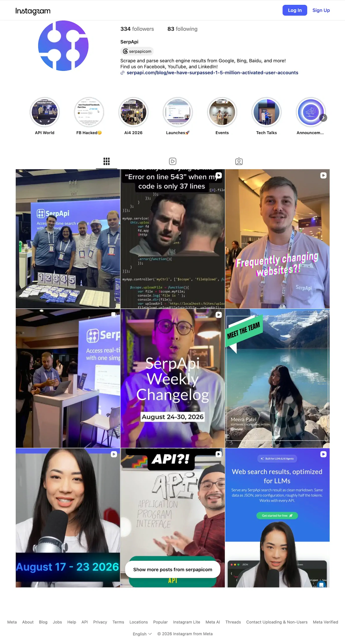Open the Meet the Team Meera Patel post
The width and height of the screenshot is (345, 644).
[277, 378]
